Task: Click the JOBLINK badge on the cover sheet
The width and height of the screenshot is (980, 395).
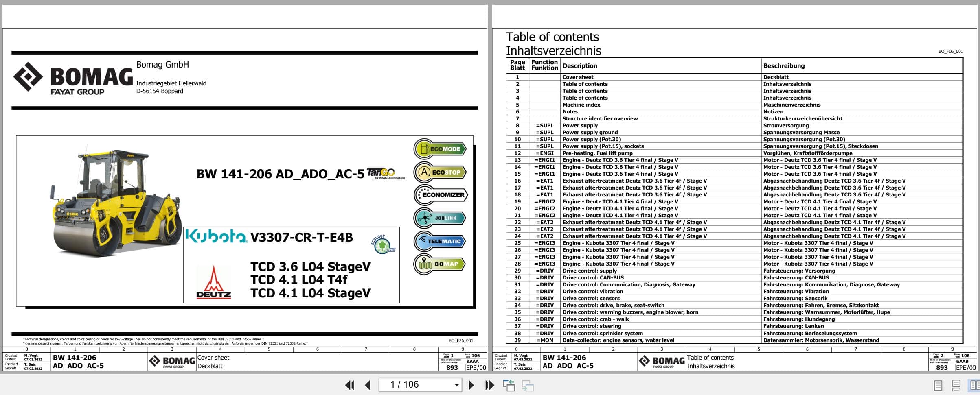Action: click(440, 218)
